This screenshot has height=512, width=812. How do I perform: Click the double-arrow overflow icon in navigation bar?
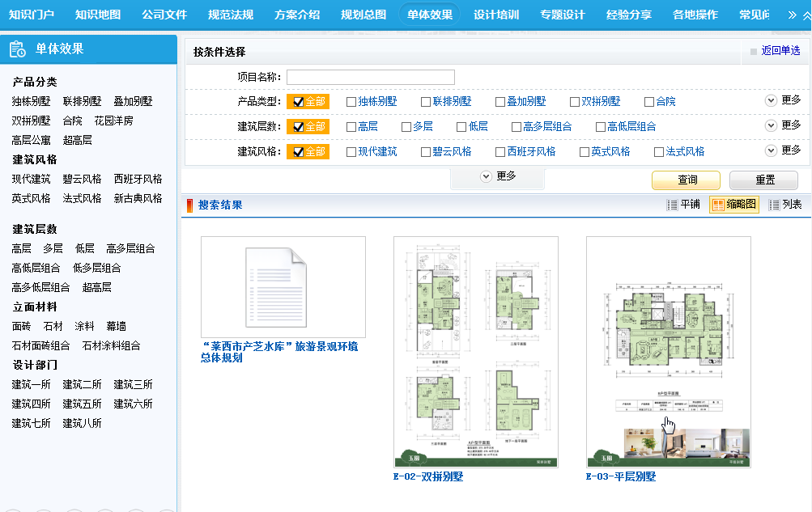(793, 15)
